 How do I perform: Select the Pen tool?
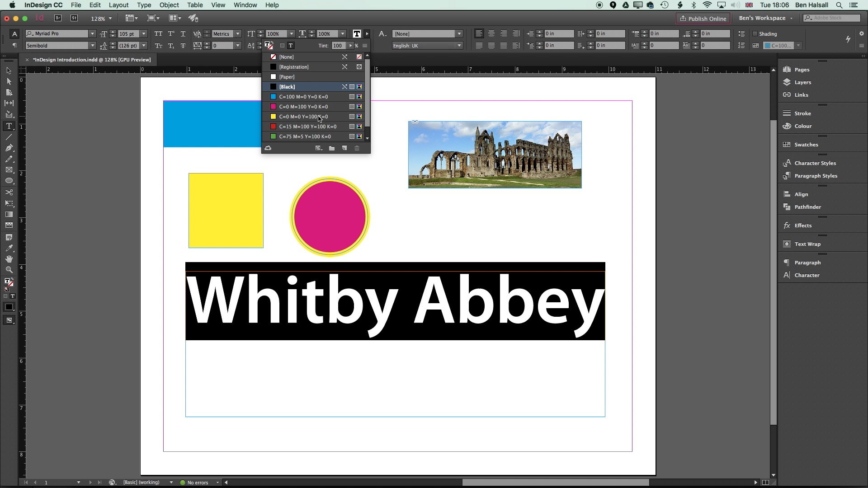[x=9, y=148]
